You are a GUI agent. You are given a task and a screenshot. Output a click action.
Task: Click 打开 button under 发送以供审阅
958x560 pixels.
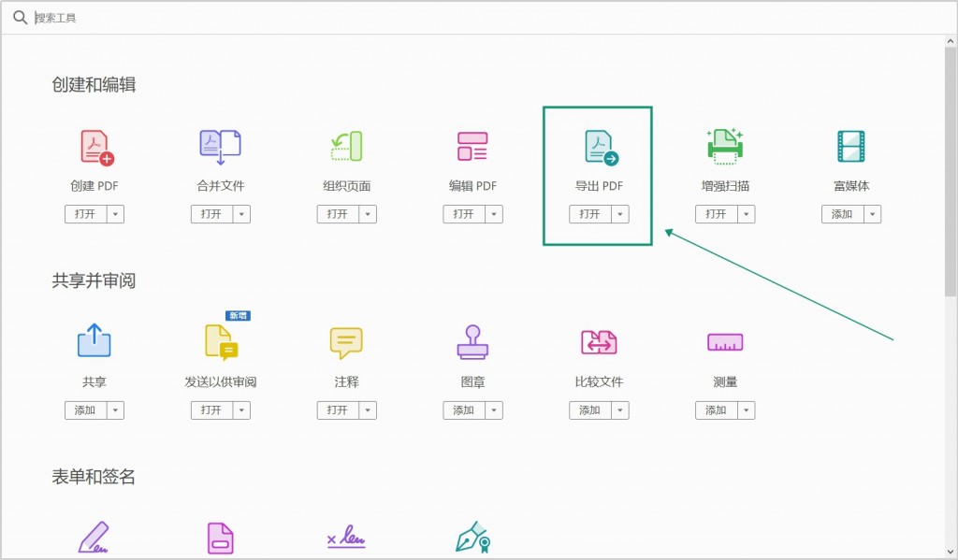tap(211, 410)
